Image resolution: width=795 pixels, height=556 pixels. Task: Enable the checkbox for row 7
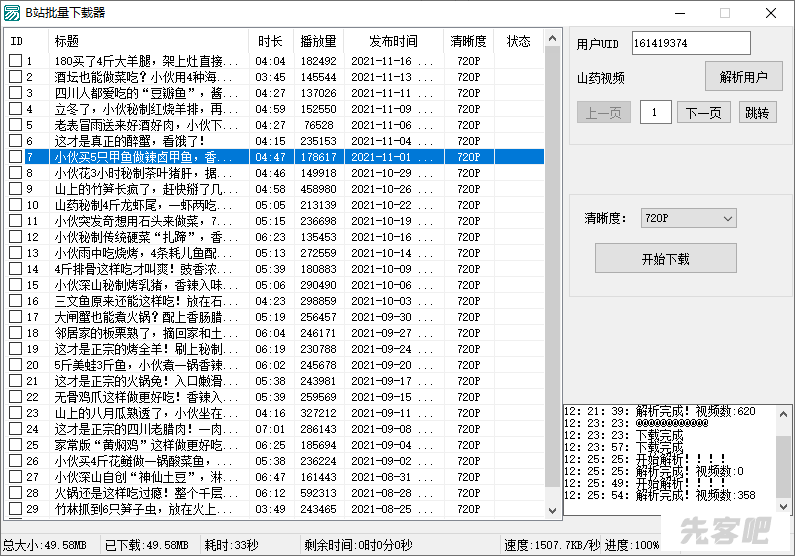point(15,157)
